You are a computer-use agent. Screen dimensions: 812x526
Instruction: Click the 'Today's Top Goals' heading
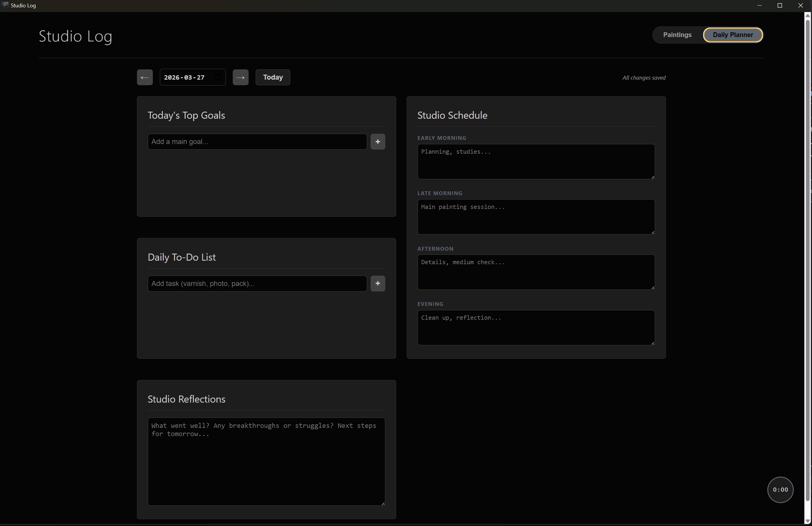click(x=186, y=115)
